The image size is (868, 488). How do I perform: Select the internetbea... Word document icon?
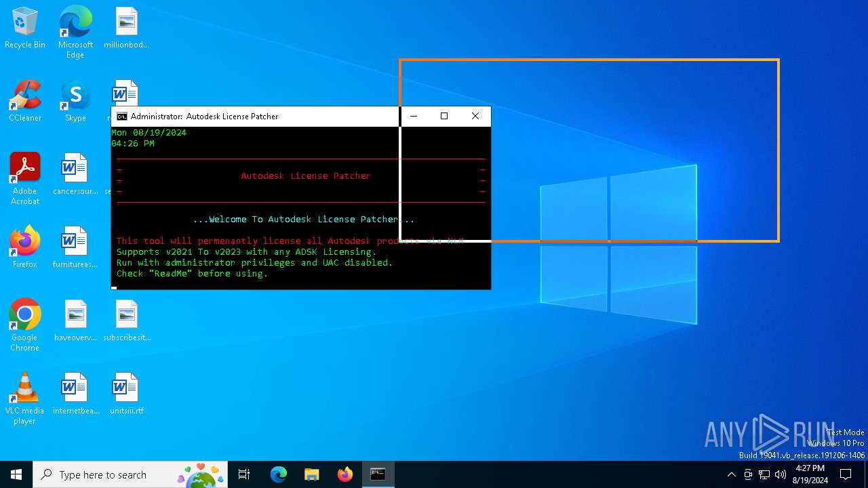click(x=75, y=394)
